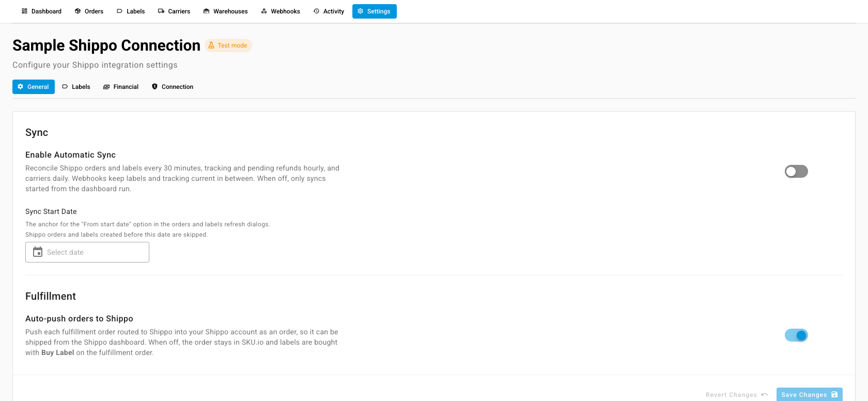The height and width of the screenshot is (401, 868).
Task: Click the Select date input field
Action: pyautogui.click(x=87, y=252)
